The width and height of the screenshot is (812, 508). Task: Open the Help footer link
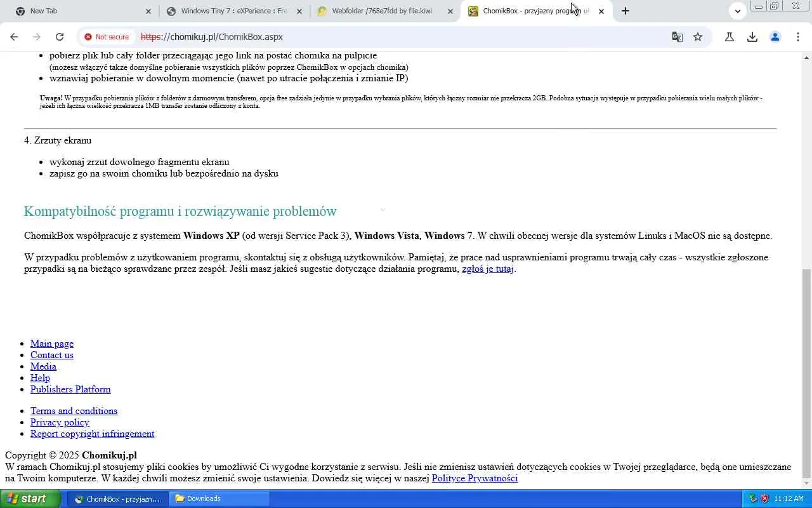40,378
